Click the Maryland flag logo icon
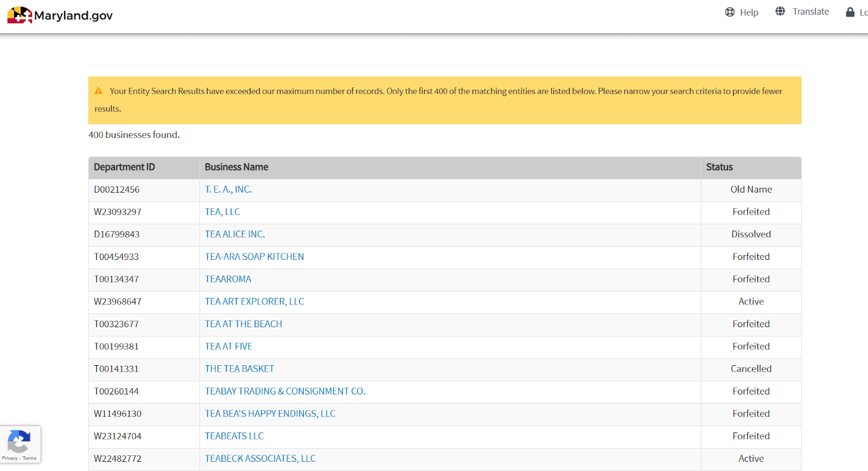Screen dimensions: 868x471 pos(20,15)
